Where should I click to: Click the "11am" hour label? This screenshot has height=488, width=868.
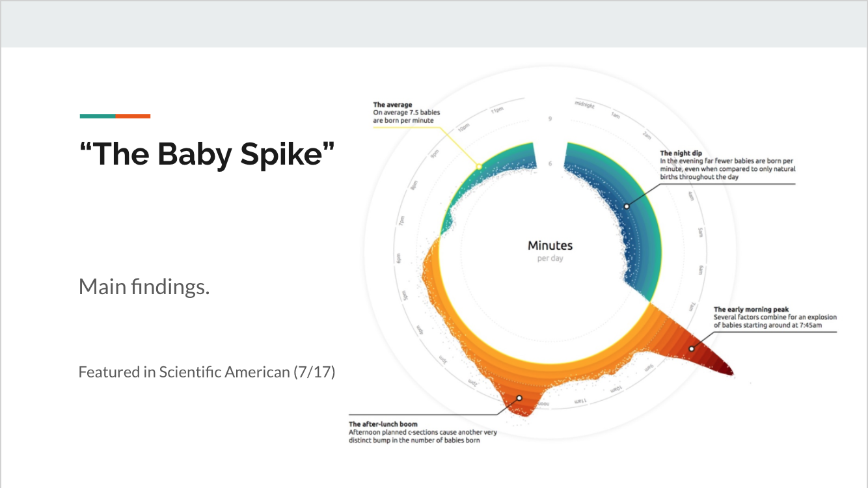tap(580, 402)
